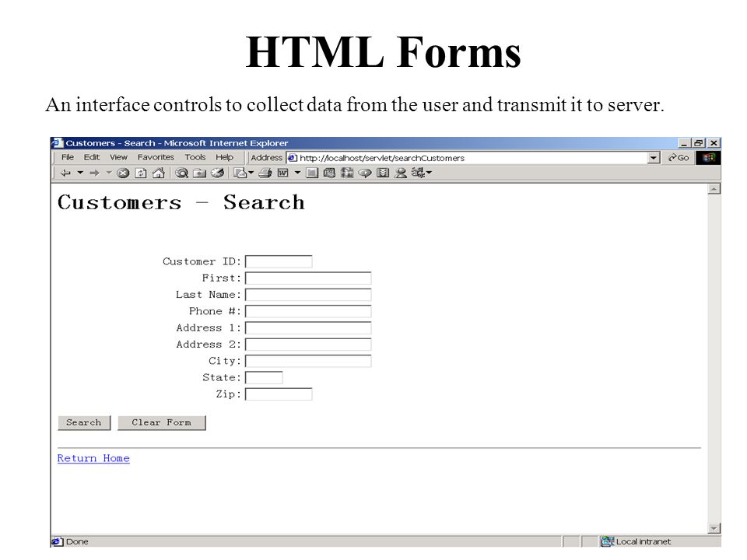747x560 pixels.
Task: Click the Discuss speech bubble icon
Action: pyautogui.click(x=365, y=173)
